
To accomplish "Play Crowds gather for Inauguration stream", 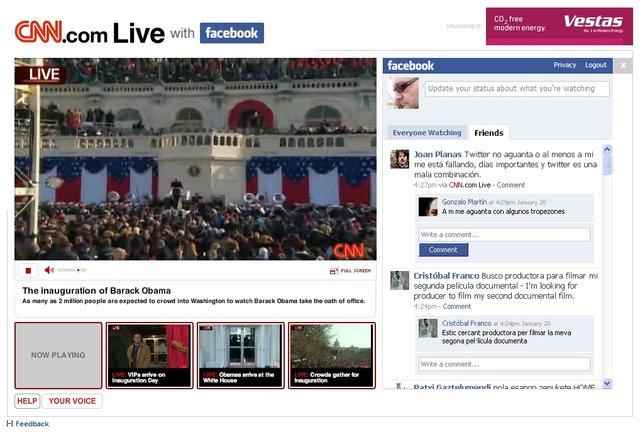I will tap(332, 355).
